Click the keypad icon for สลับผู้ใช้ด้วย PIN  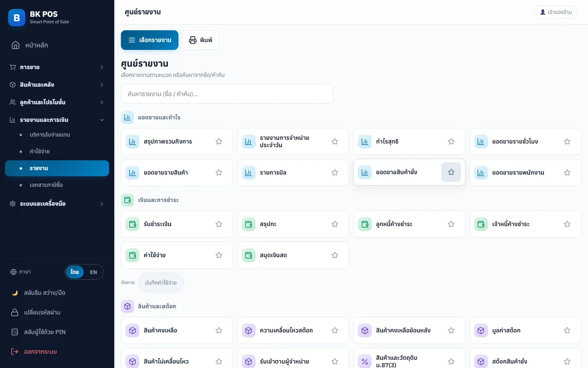click(15, 332)
